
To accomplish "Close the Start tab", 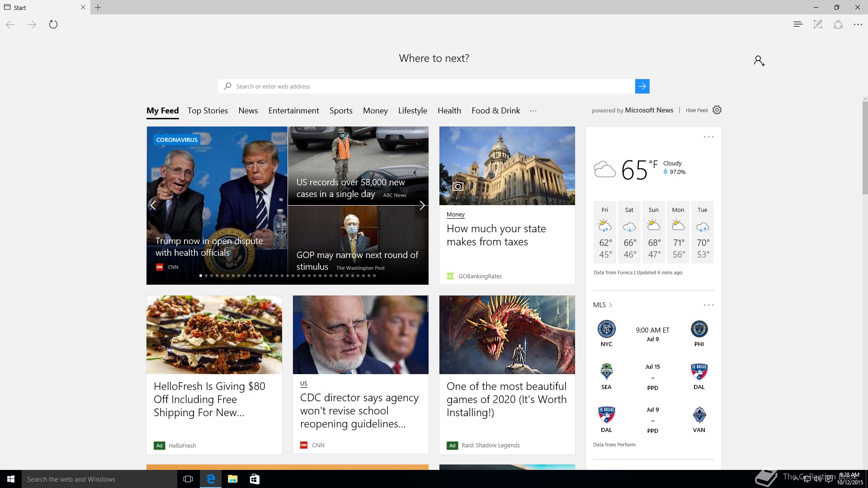I will [83, 7].
